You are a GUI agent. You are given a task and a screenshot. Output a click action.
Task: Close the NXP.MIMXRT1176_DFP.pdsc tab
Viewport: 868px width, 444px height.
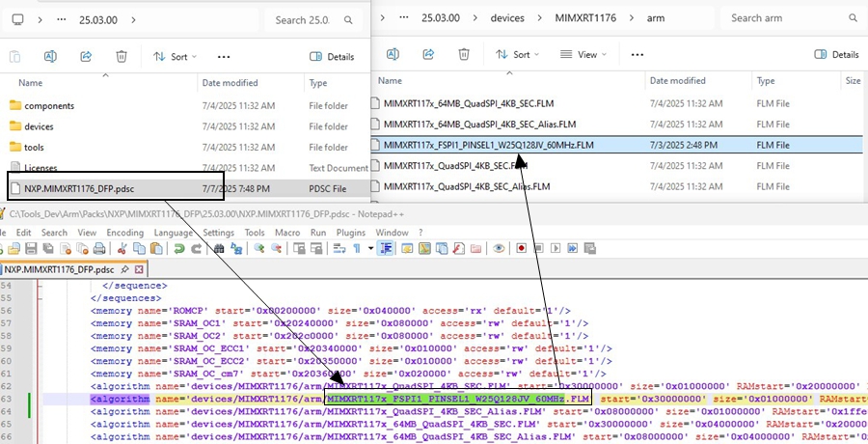[138, 269]
